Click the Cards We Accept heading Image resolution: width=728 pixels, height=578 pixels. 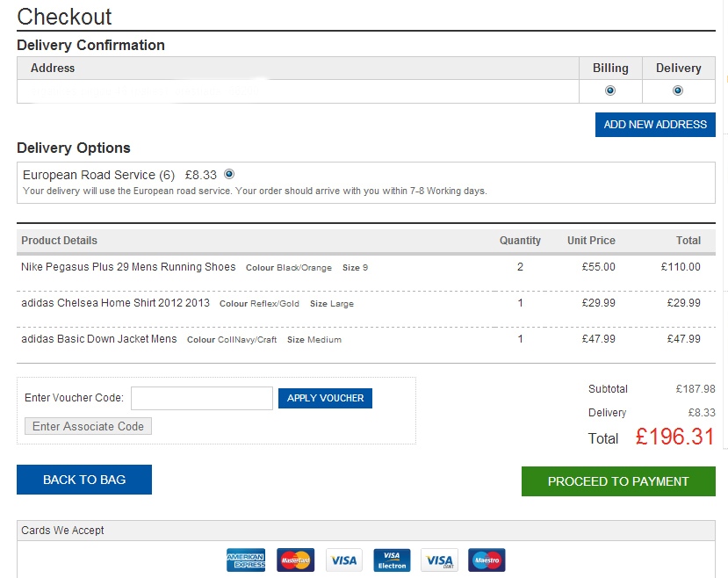pos(62,531)
